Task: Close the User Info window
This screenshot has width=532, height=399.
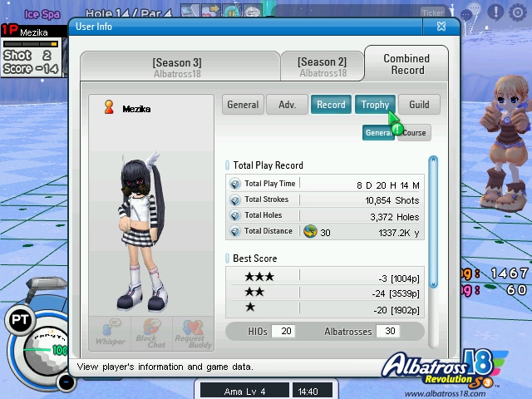Action: pyautogui.click(x=441, y=27)
